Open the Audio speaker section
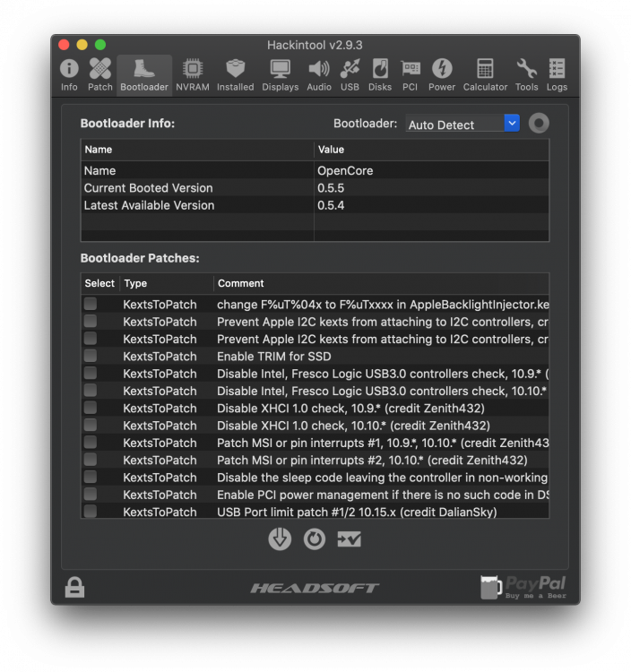This screenshot has width=631, height=672. tap(319, 75)
